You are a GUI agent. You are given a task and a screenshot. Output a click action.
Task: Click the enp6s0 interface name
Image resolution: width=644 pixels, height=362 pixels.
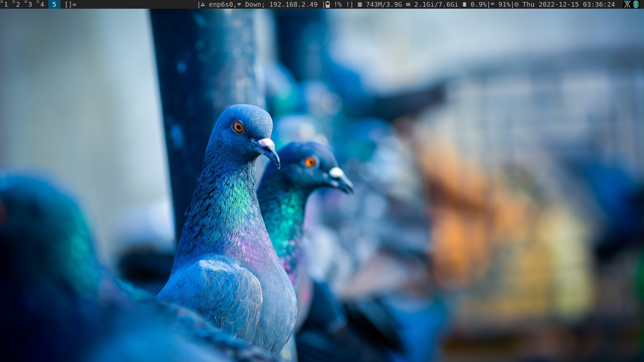coord(221,4)
